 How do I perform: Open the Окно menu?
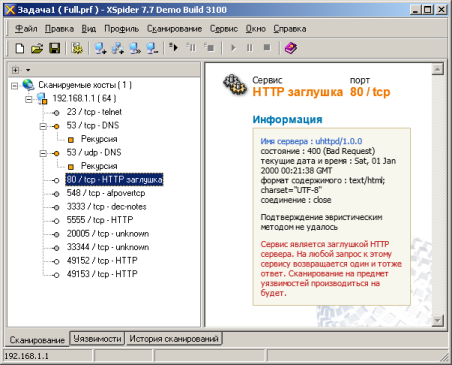pyautogui.click(x=256, y=29)
